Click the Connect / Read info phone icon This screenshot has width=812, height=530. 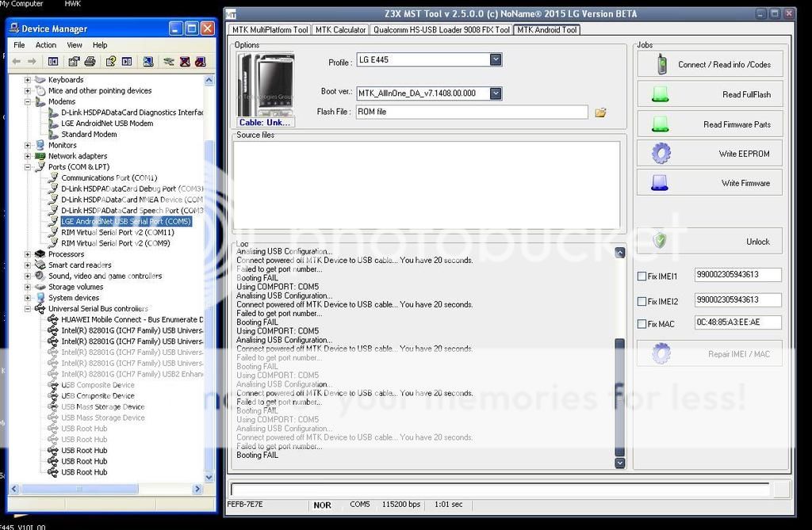click(661, 65)
